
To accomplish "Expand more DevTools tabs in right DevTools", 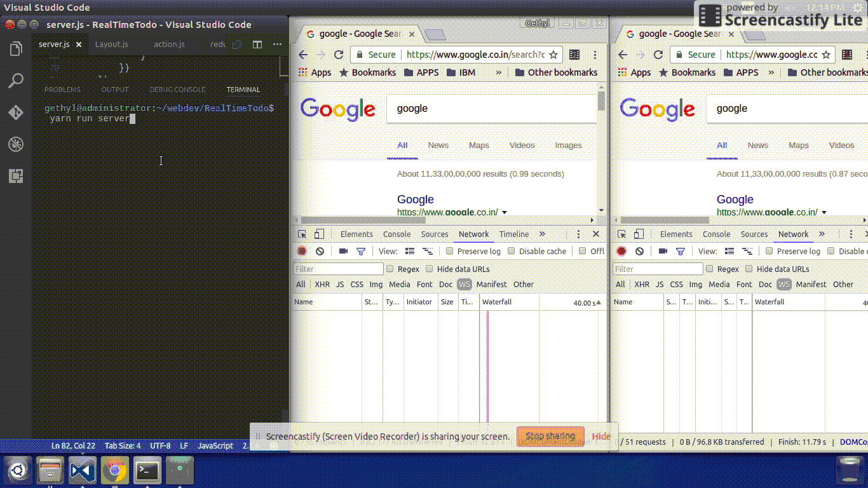I will [822, 234].
